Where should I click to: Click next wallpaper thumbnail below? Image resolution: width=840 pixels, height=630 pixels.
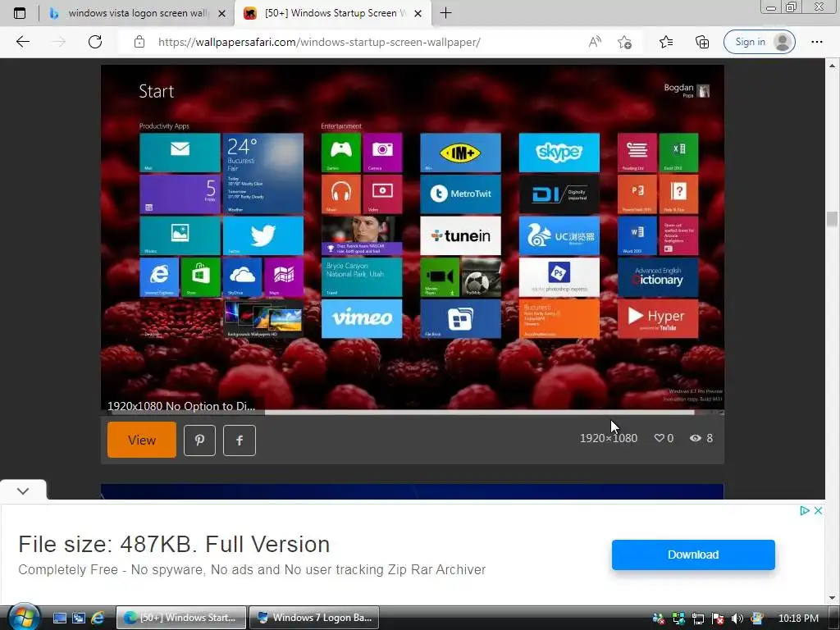[413, 491]
